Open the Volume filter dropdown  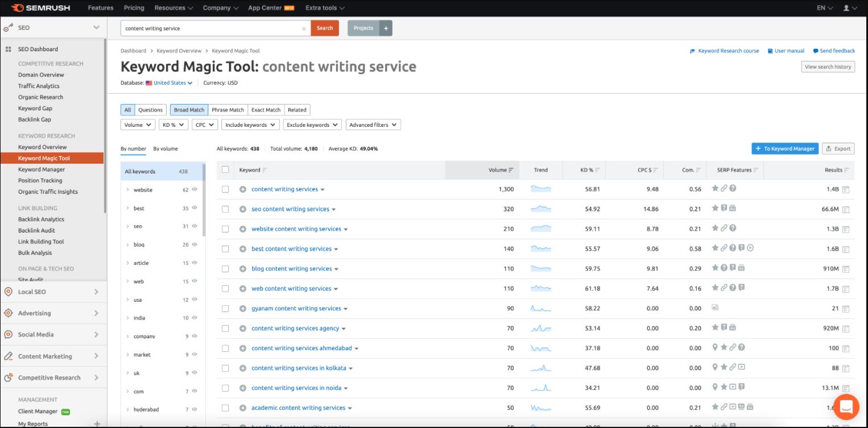(138, 125)
